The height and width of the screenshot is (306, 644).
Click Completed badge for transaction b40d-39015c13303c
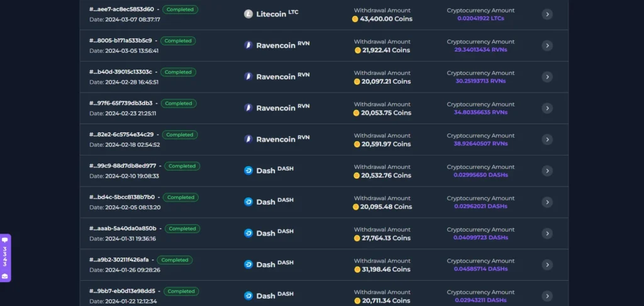pyautogui.click(x=178, y=72)
